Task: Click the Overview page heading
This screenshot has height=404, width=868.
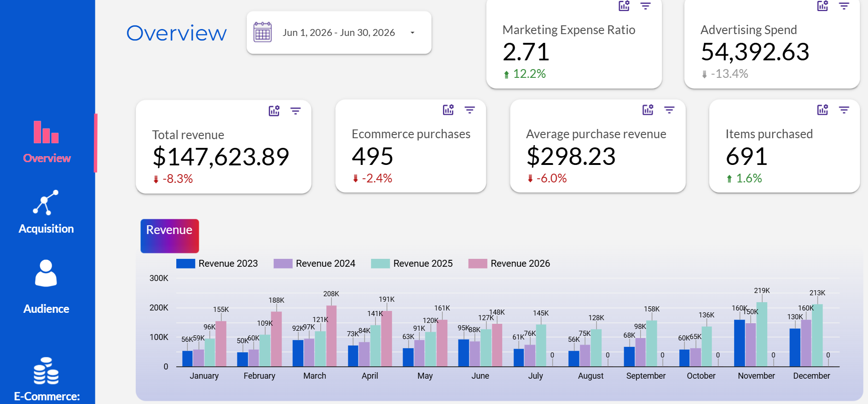Action: [x=177, y=33]
